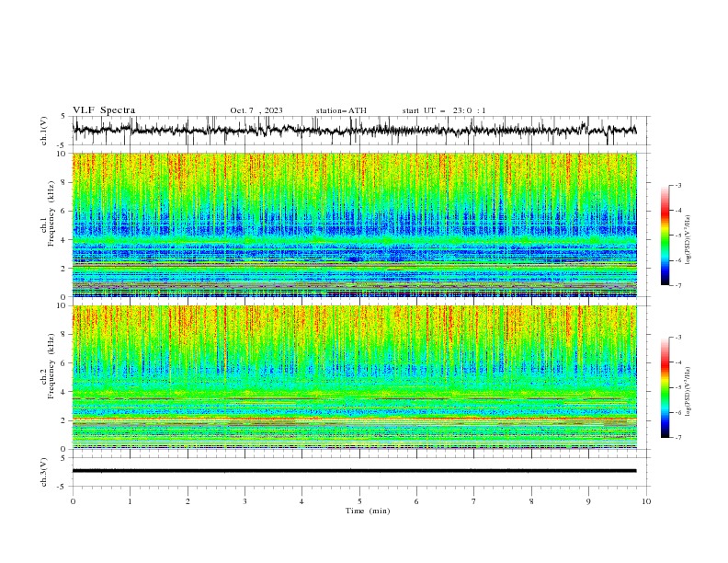Click the time axis tick label "0"
Screen dimensions: 728x563
coord(73,501)
